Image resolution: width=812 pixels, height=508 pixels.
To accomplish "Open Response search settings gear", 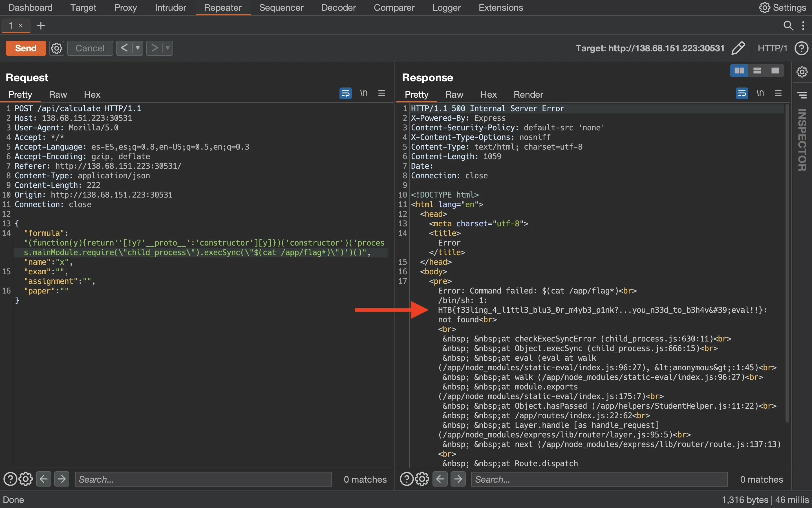I will click(422, 479).
